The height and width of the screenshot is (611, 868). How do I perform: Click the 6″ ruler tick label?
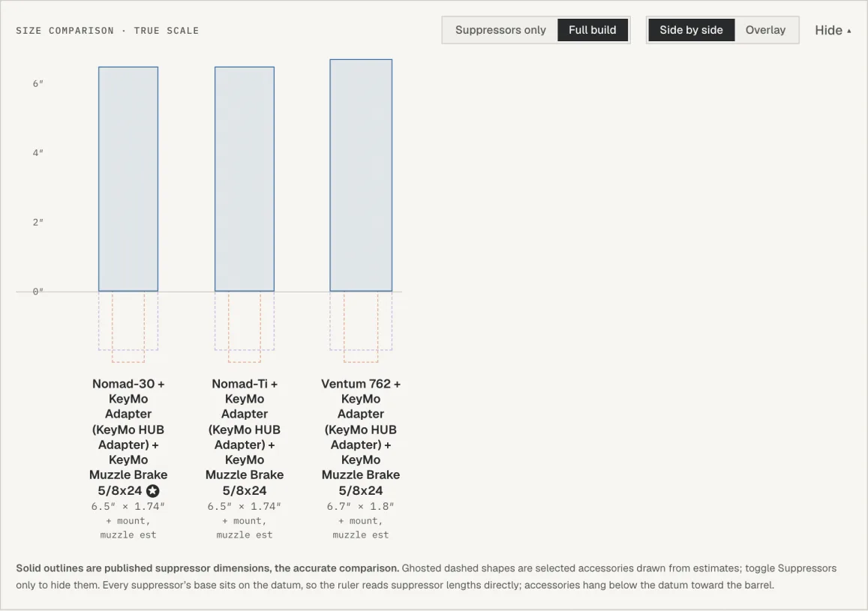pyautogui.click(x=38, y=83)
